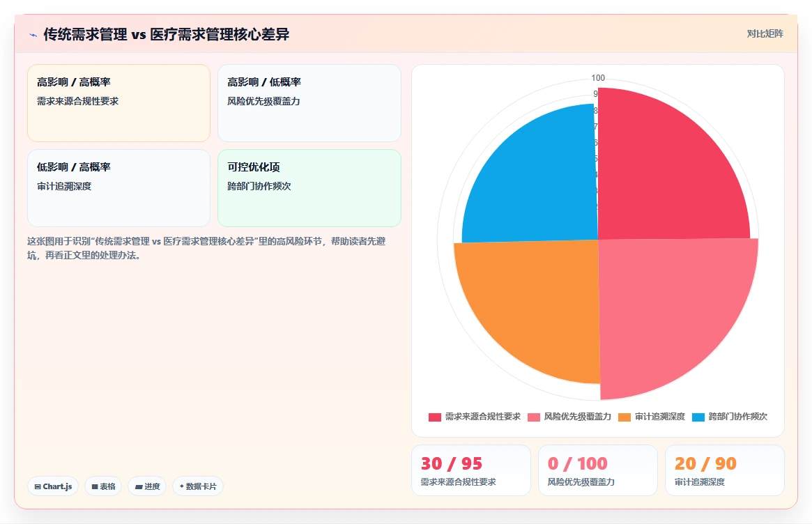Open the 20 / 90 data card
The height and width of the screenshot is (524, 812).
(x=724, y=470)
